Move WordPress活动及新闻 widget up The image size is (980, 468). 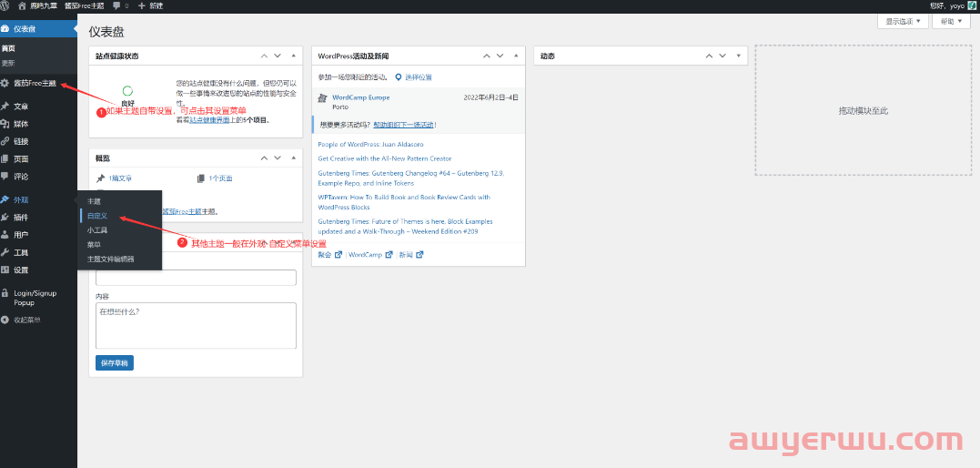[486, 56]
